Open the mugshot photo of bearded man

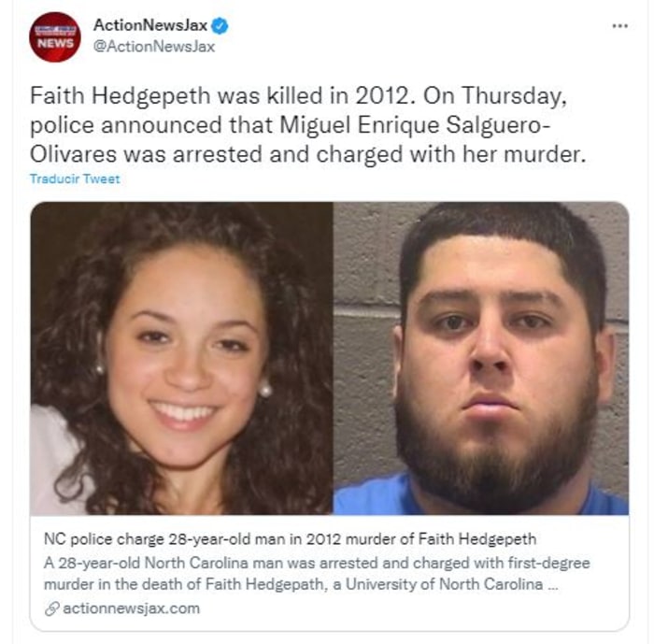[x=481, y=358]
